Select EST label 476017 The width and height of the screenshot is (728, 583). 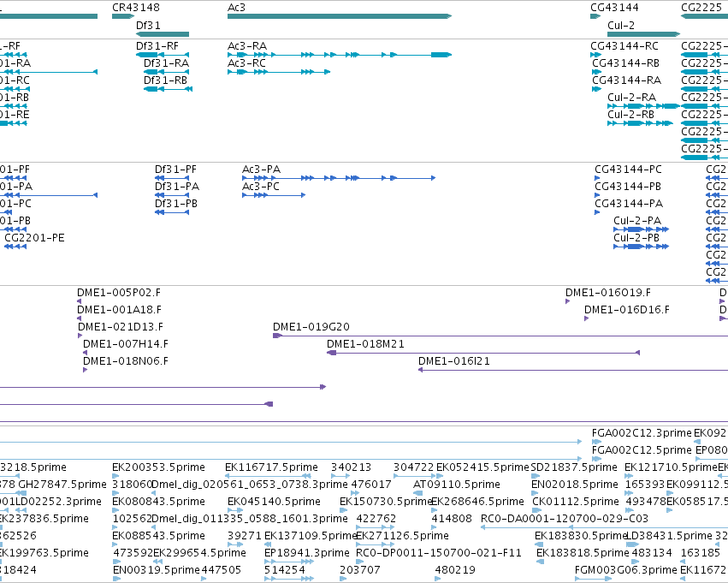(371, 485)
